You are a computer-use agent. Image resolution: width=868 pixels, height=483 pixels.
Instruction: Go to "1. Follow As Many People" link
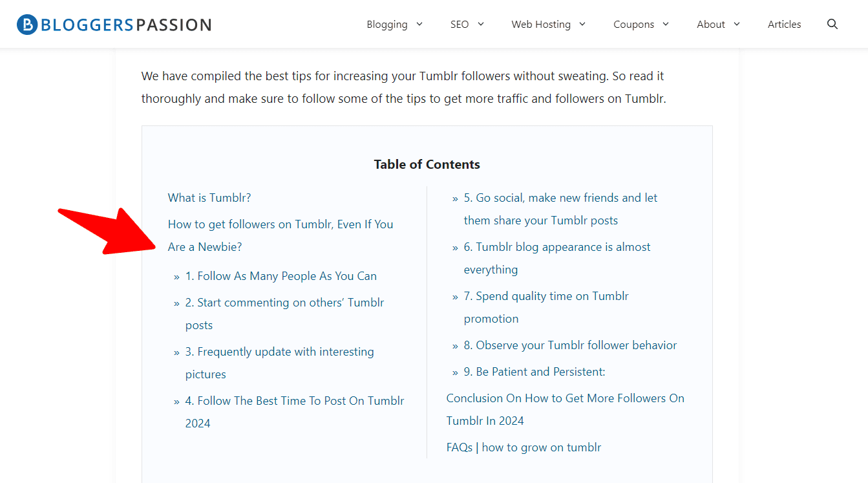click(281, 276)
